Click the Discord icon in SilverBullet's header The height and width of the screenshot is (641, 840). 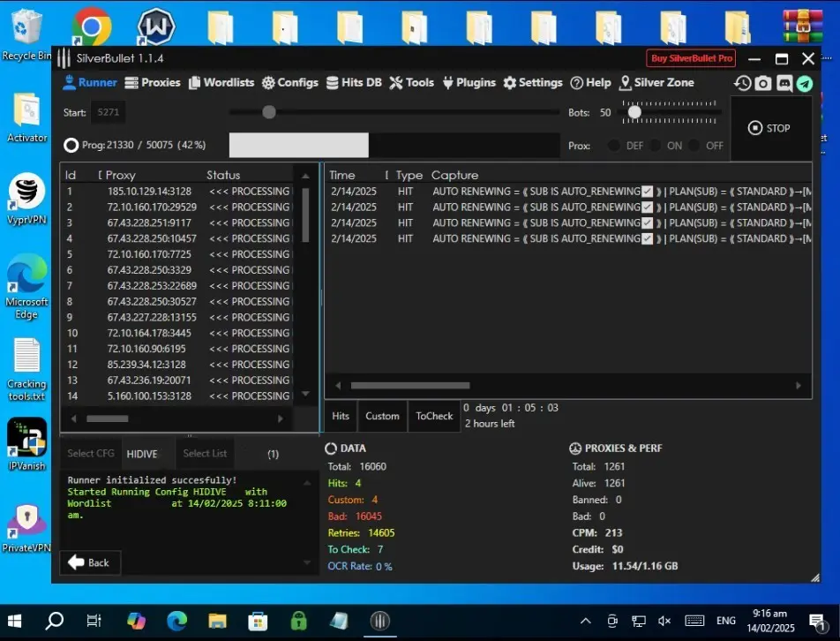[784, 83]
